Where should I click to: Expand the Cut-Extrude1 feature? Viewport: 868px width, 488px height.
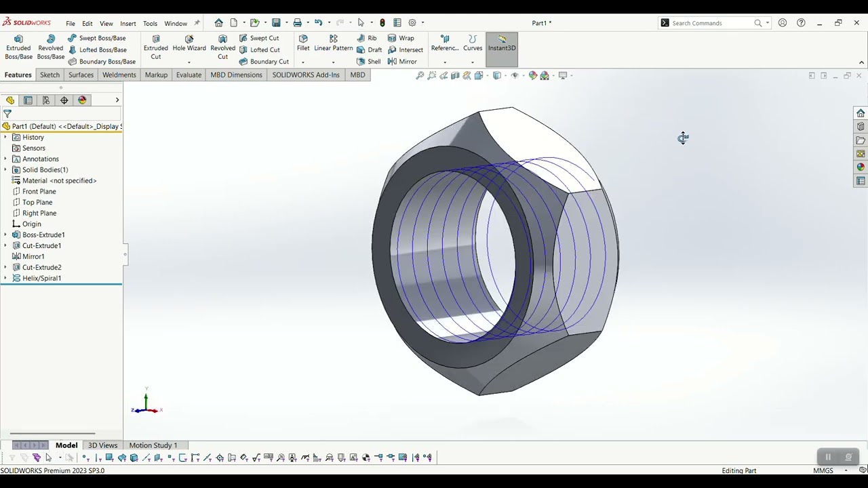pos(5,245)
